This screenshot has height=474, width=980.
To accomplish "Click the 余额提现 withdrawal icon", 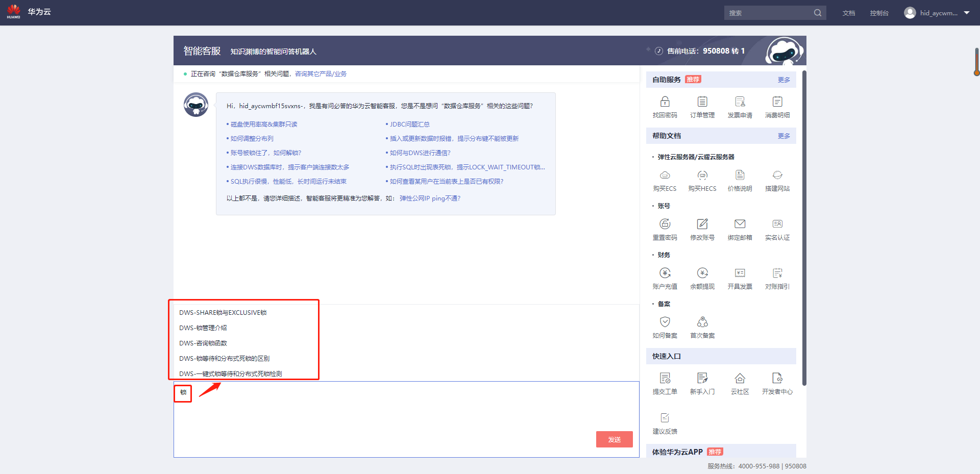I will [x=702, y=273].
